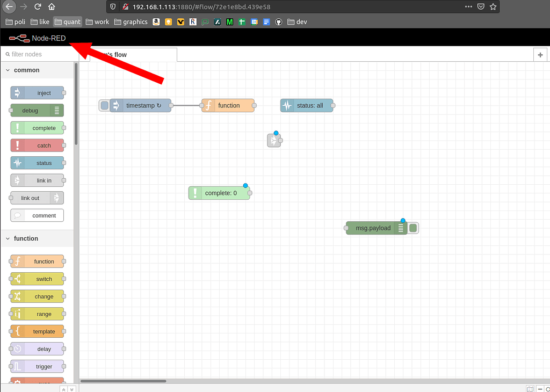Select the function node in the function palette

[37, 261]
